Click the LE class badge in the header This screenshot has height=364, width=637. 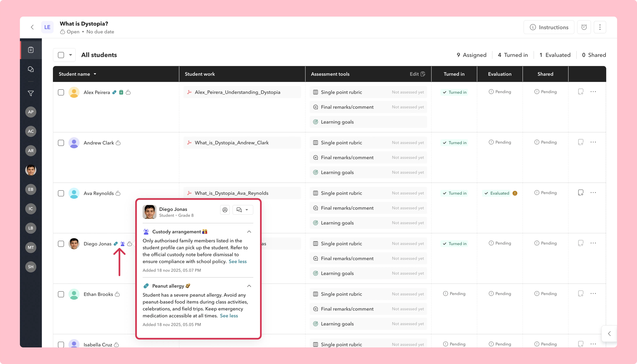pos(47,27)
